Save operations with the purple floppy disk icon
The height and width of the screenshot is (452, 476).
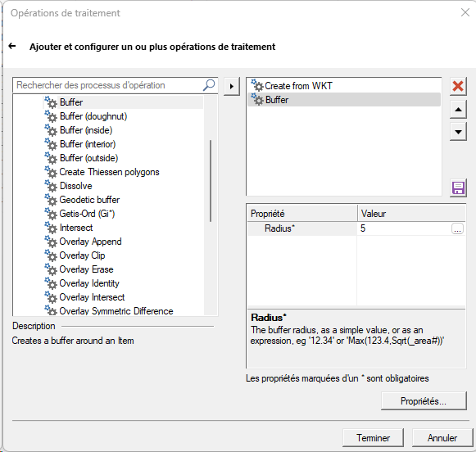[x=458, y=188]
